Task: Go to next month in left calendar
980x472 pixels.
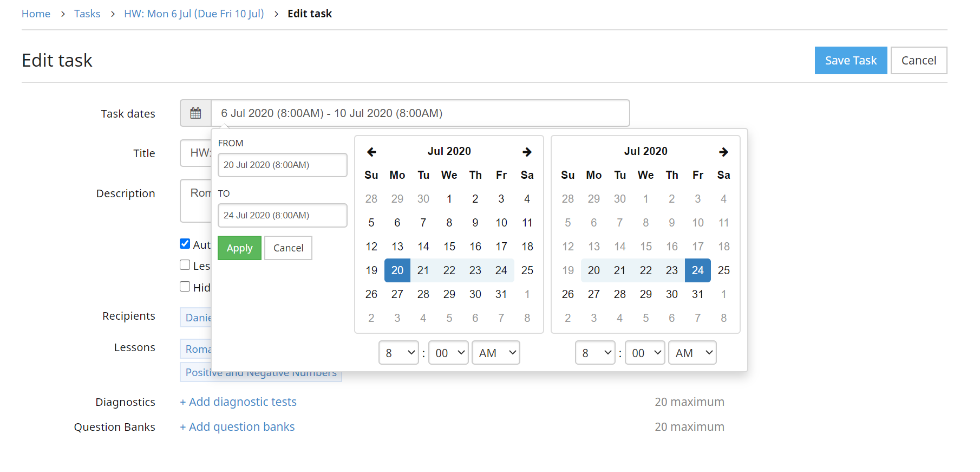Action: tap(527, 152)
